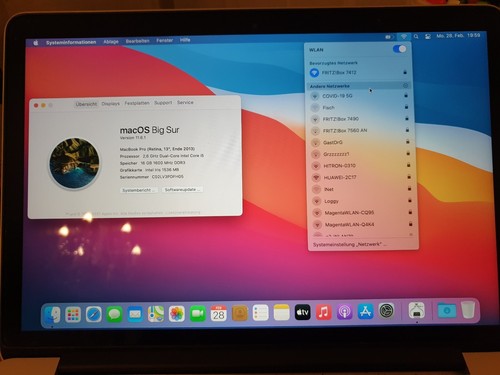Switch to the Support tab
The height and width of the screenshot is (375, 500).
tap(163, 103)
